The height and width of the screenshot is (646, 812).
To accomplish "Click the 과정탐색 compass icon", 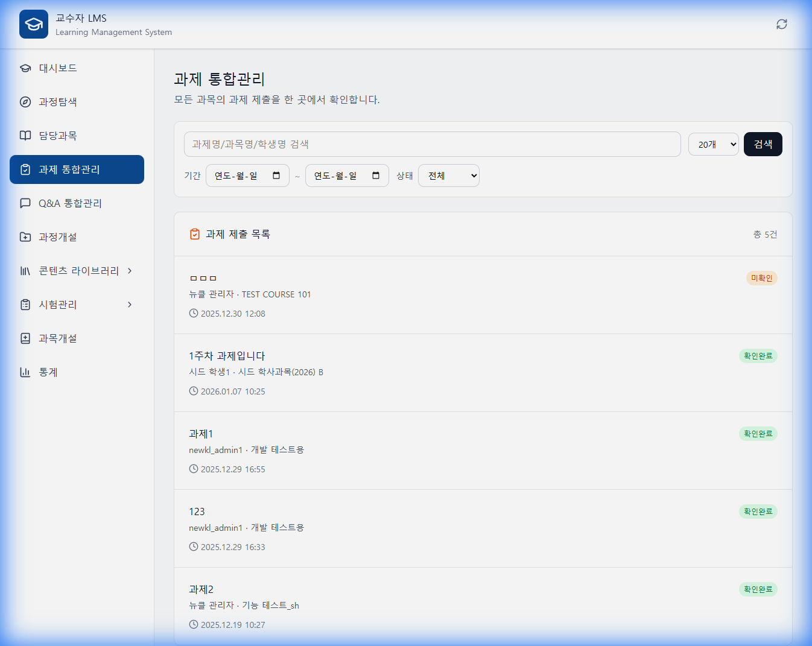I will tap(25, 102).
